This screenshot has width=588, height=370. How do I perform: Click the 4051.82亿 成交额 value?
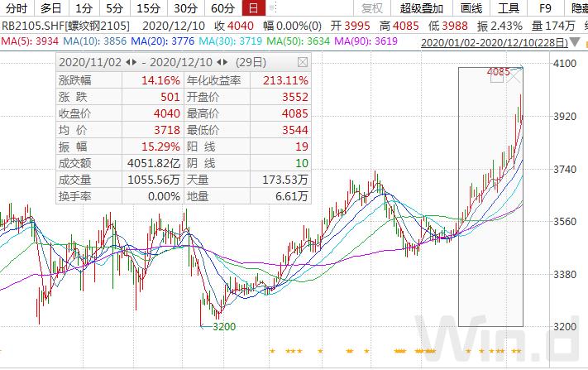click(x=154, y=163)
